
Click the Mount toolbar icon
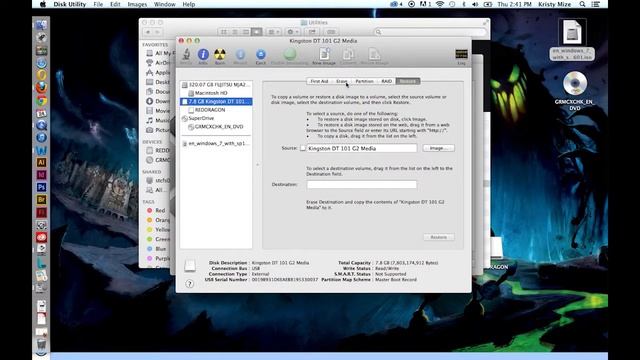coord(240,54)
